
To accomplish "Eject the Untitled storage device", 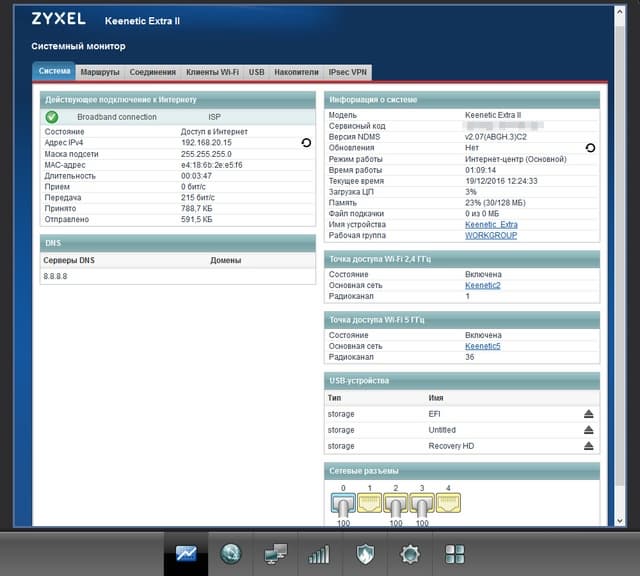I will pos(589,430).
